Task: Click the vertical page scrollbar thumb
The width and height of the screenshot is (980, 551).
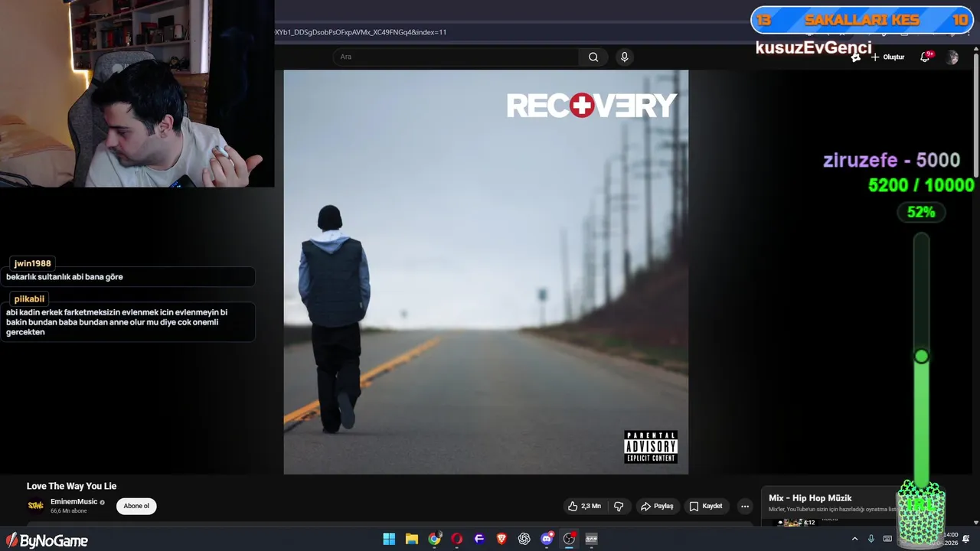Action: [975, 115]
